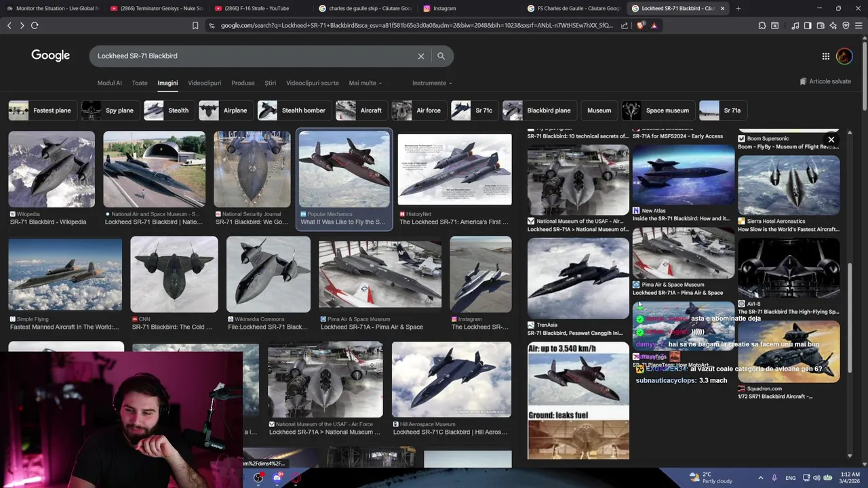Open the Google account avatar
The height and width of the screenshot is (488, 868).
point(844,56)
